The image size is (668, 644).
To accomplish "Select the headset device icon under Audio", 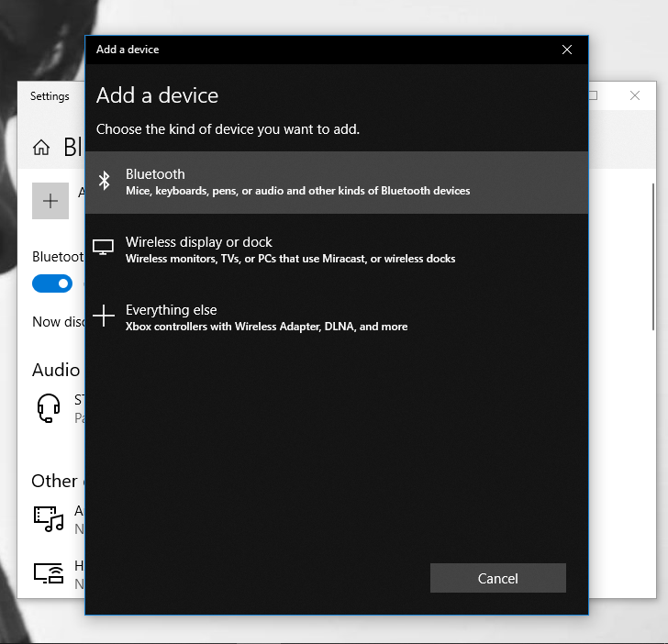I will coord(48,406).
